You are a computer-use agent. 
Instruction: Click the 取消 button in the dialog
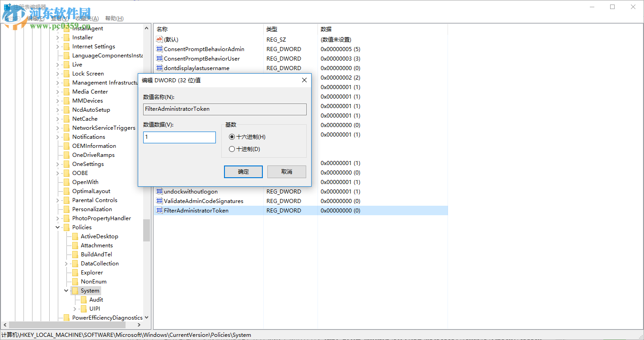[x=286, y=172]
